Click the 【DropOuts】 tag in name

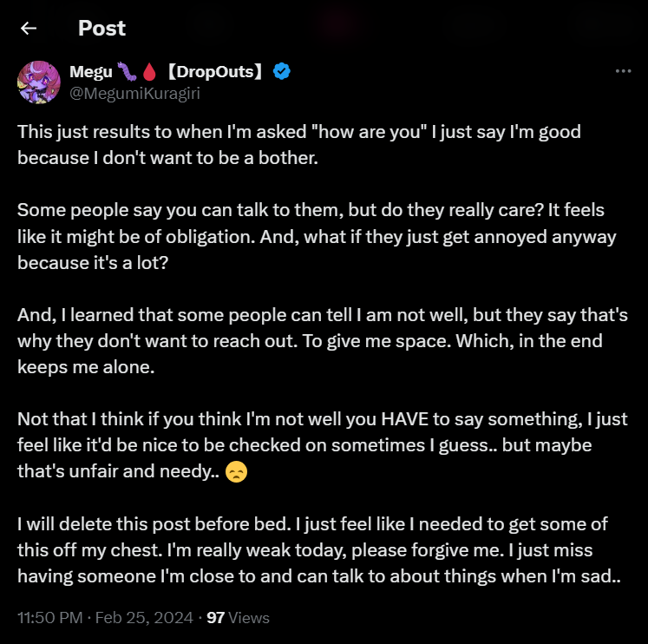[215, 71]
